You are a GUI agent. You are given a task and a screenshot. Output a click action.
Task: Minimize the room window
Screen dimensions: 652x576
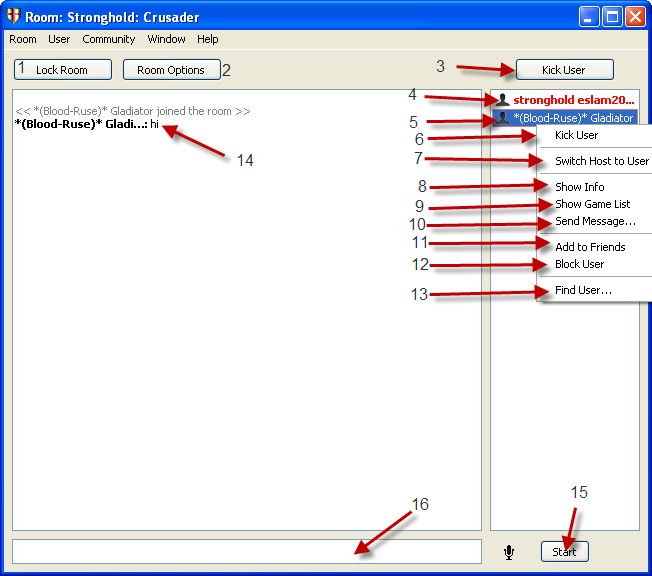tap(589, 17)
